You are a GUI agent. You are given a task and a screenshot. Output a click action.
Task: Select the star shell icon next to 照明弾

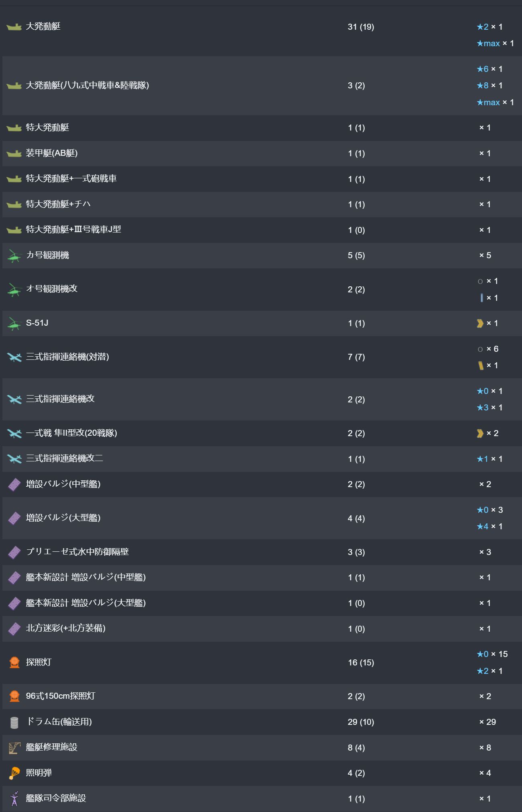click(14, 773)
